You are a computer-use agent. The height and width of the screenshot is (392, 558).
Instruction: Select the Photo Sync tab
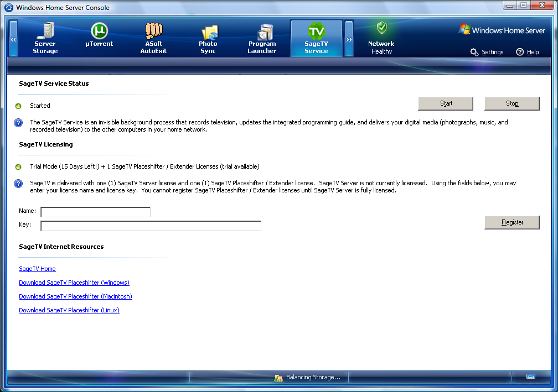[208, 38]
